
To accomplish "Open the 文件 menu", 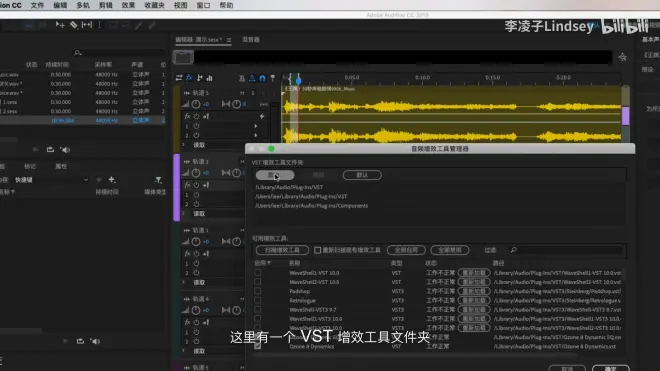I will pos(37,5).
